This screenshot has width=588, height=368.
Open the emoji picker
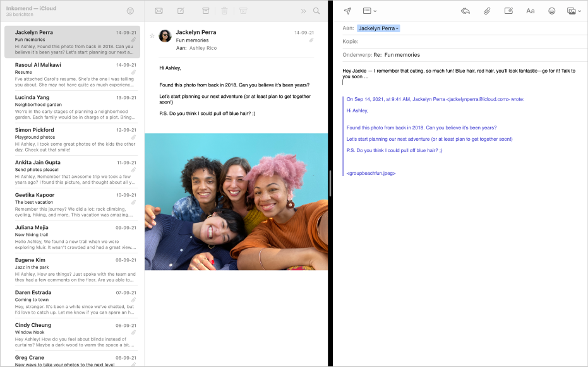pyautogui.click(x=551, y=11)
